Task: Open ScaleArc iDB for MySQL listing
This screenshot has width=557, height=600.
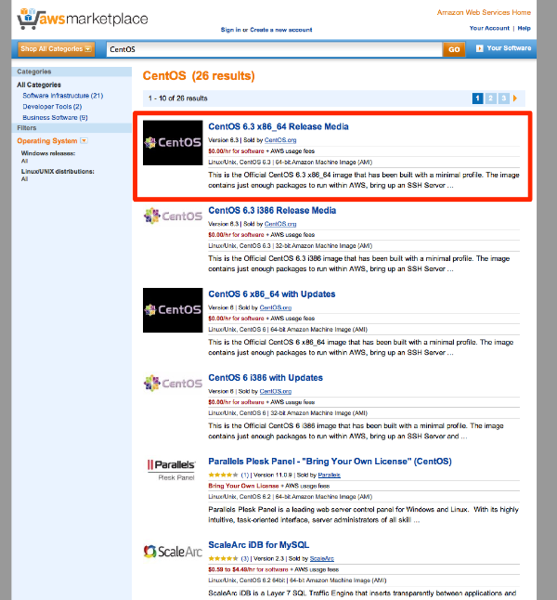Action: tap(259, 545)
